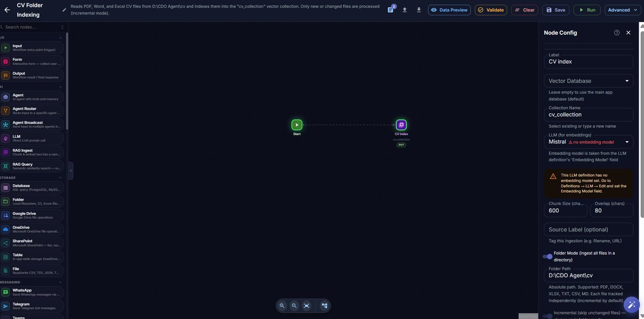The height and width of the screenshot is (319, 644).
Task: Select the File node icon
Action: 5,271
